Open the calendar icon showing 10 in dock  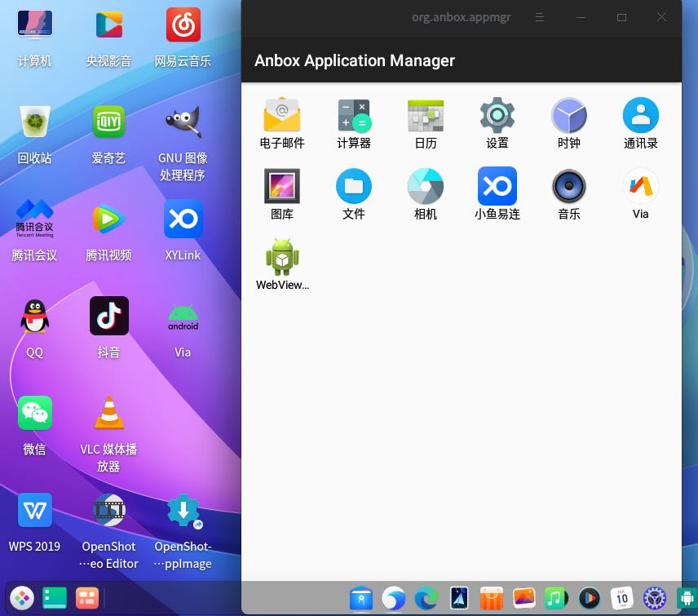click(622, 598)
